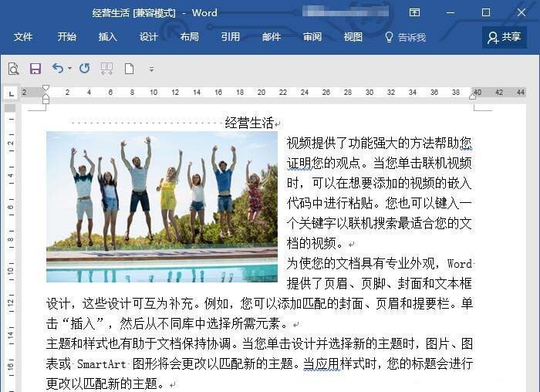The height and width of the screenshot is (392, 540).
Task: Select the jumping people picture
Action: click(162, 207)
